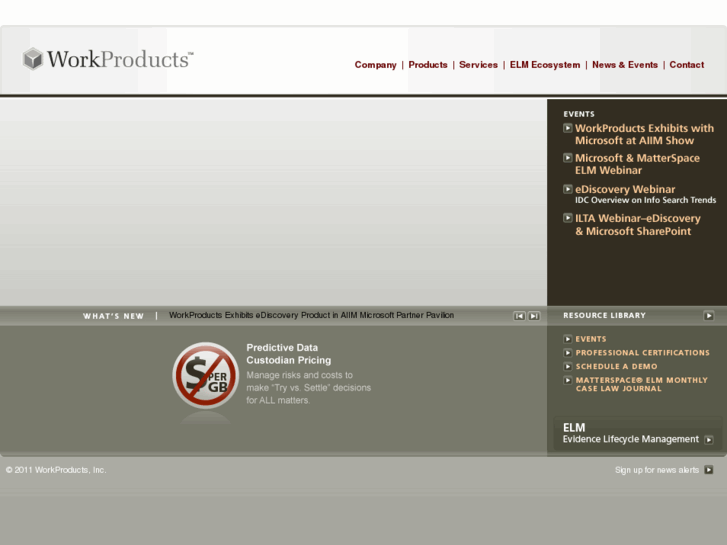Viewport: 727px width, 545px height.
Task: Click the What's New label
Action: pos(113,316)
